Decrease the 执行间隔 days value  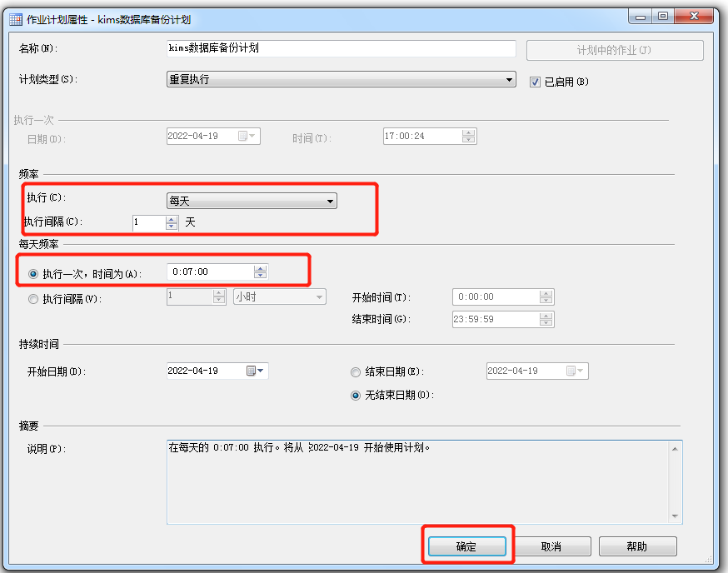pos(172,227)
